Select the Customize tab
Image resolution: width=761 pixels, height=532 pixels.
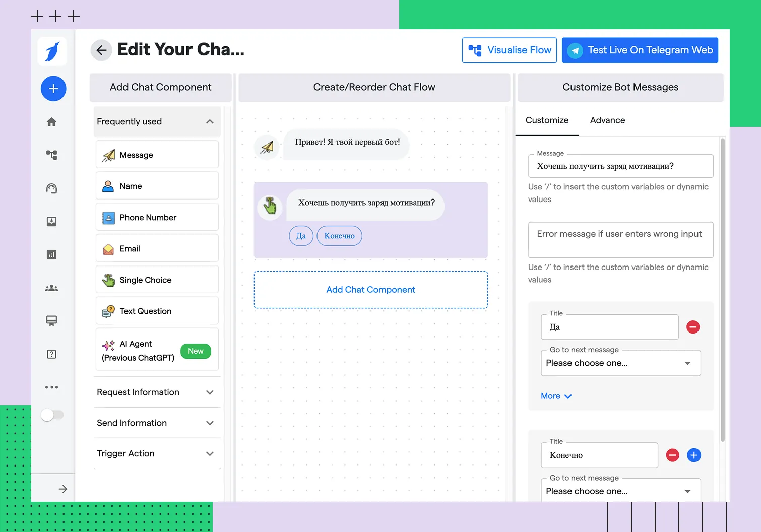[x=547, y=120]
